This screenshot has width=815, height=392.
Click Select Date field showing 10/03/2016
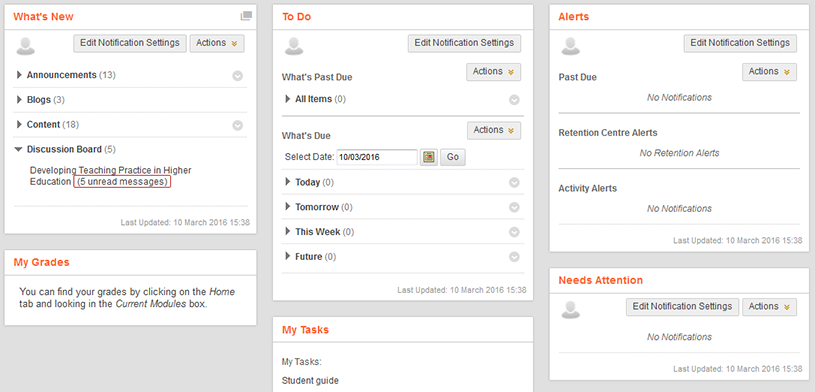point(377,157)
